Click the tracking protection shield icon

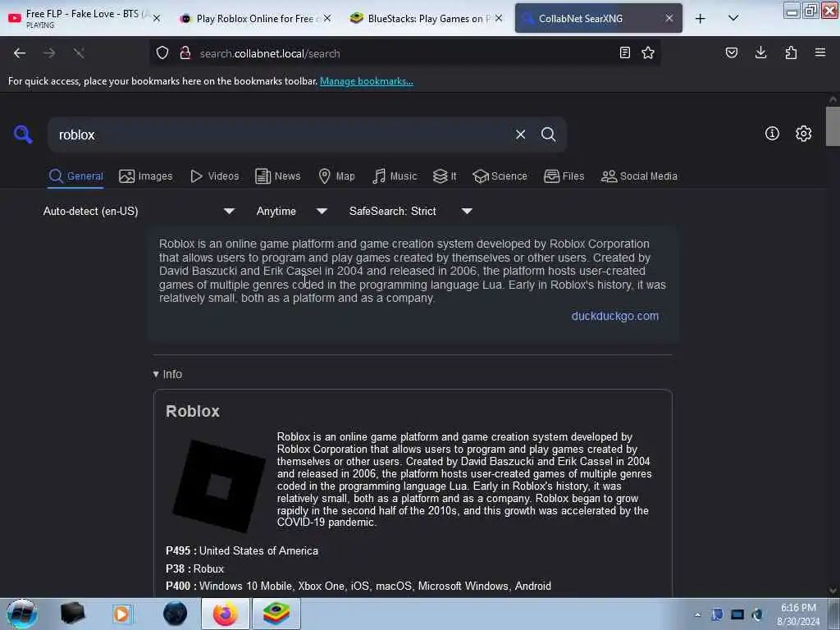pos(162,53)
